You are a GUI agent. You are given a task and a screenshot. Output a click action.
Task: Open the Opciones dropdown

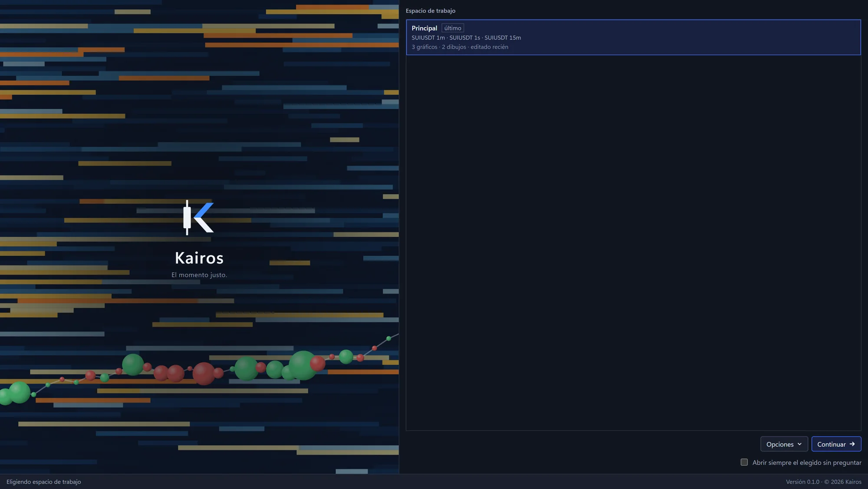[784, 444]
